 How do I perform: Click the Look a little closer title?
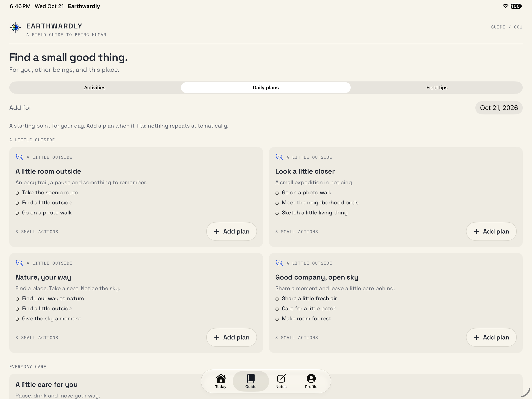click(305, 171)
